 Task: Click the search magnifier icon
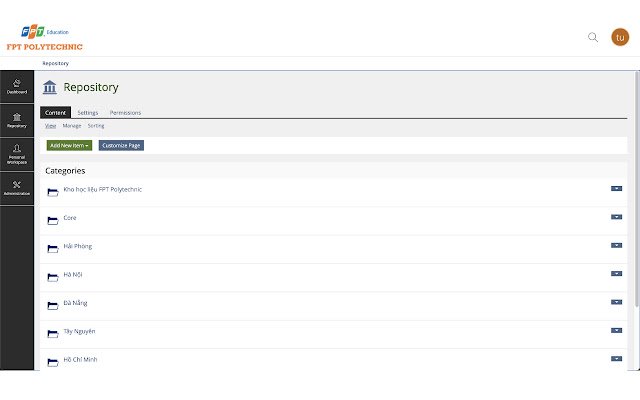pyautogui.click(x=593, y=37)
